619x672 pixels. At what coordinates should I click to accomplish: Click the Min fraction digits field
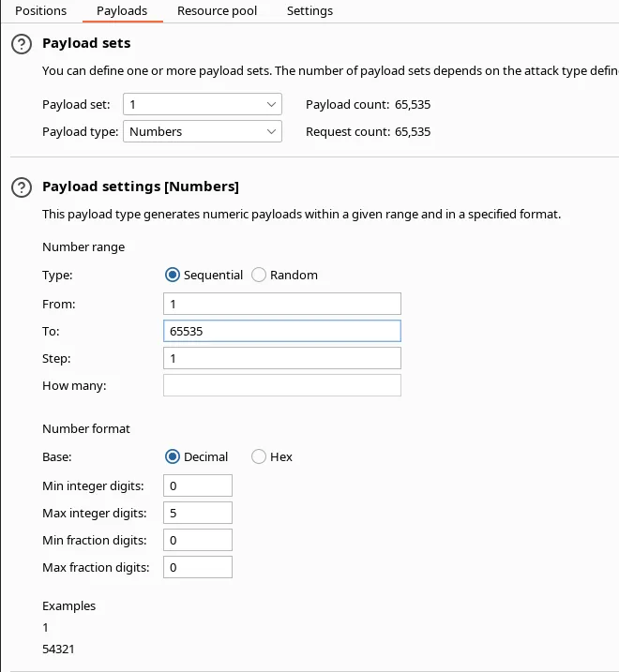tap(197, 540)
